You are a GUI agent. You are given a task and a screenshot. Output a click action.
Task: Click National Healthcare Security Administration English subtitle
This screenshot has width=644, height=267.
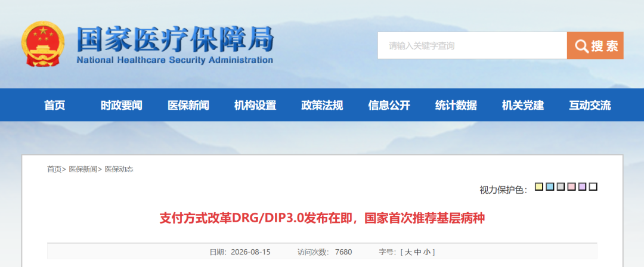click(175, 60)
